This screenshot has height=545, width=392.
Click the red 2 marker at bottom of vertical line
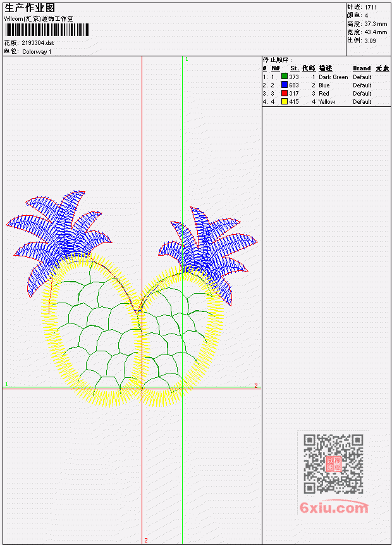point(146,540)
